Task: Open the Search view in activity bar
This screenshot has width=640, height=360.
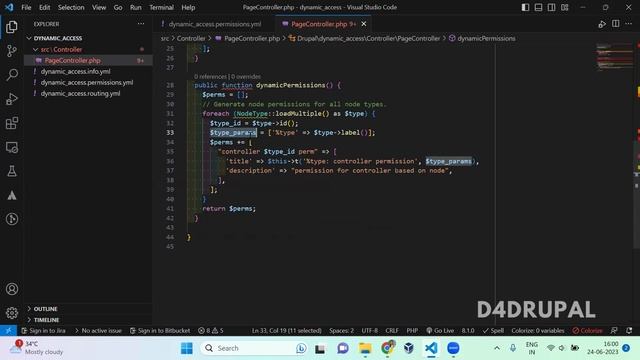Action: pos(12,75)
